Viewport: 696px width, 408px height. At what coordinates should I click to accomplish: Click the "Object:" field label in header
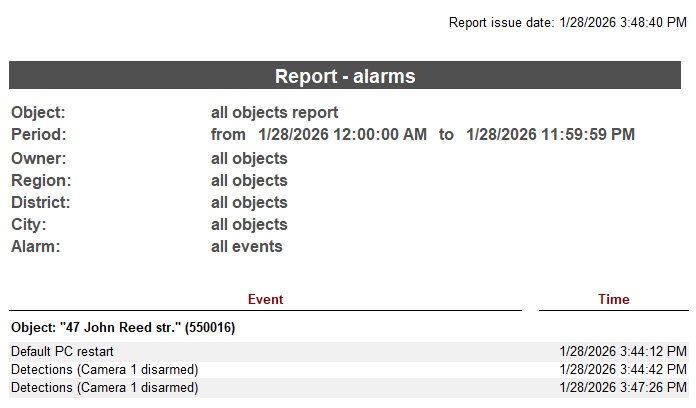point(38,113)
